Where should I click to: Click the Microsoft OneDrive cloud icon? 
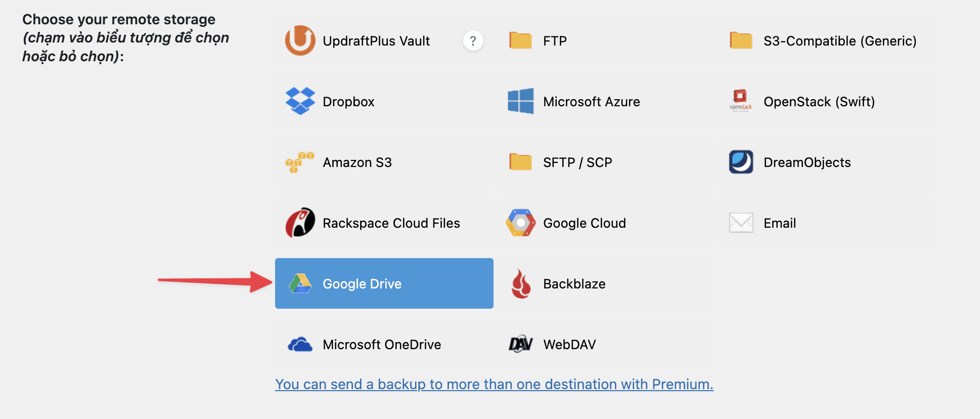300,345
